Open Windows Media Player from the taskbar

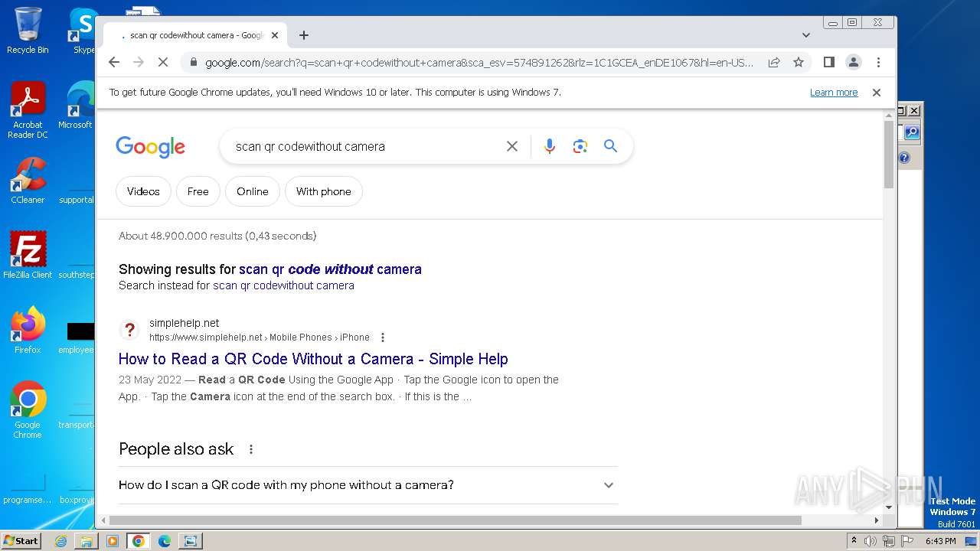pyautogui.click(x=113, y=541)
